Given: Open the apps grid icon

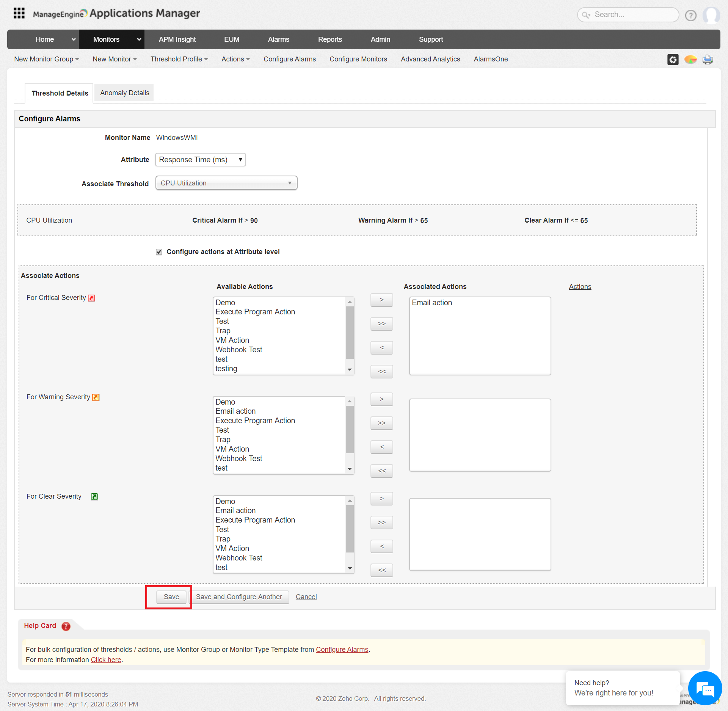Looking at the screenshot, I should (19, 13).
